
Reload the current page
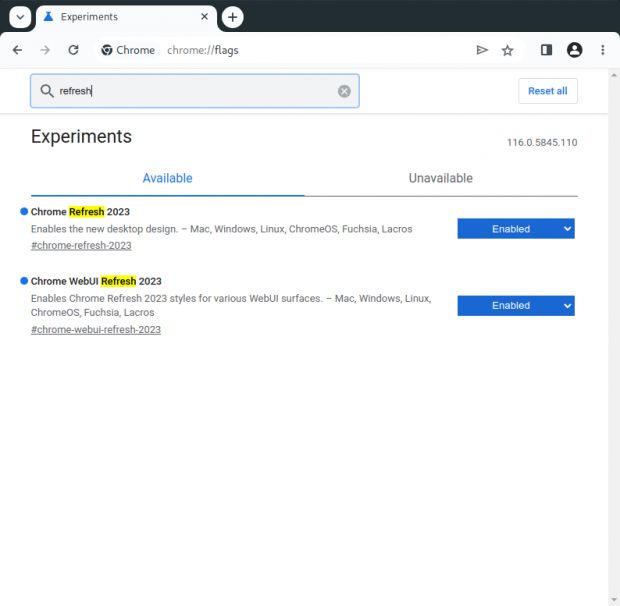pos(74,50)
